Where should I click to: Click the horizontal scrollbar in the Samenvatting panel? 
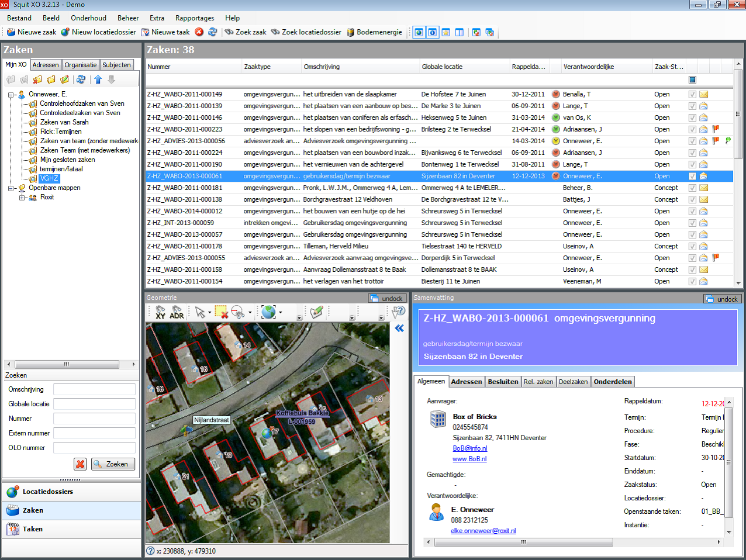pyautogui.click(x=523, y=542)
